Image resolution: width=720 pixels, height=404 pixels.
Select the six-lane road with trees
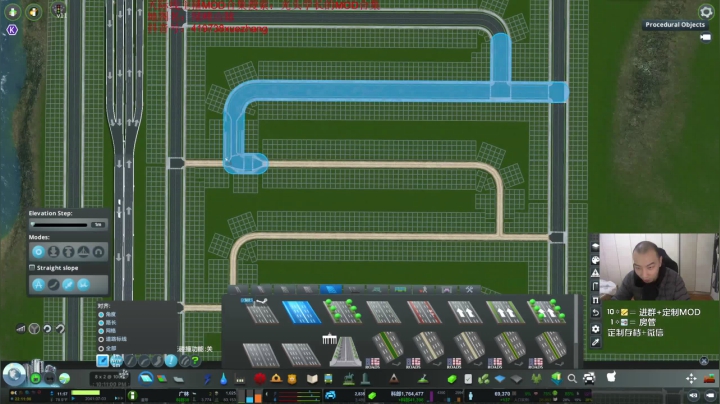[342, 312]
